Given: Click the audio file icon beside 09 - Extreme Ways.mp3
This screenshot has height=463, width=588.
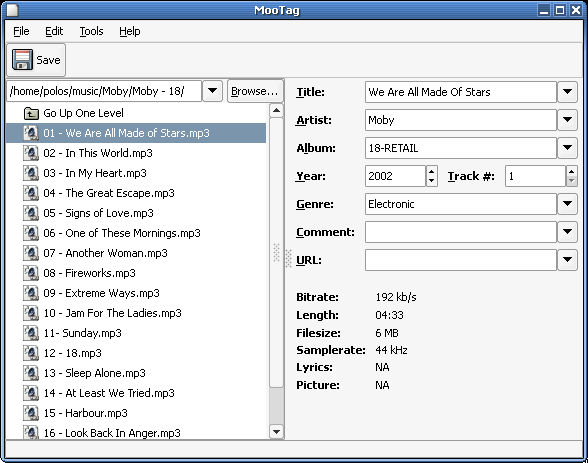Looking at the screenshot, I should coord(31,293).
